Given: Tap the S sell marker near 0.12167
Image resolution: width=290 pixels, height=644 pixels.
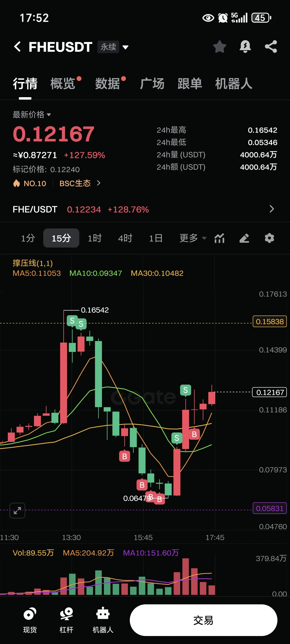Looking at the screenshot, I should 186,390.
